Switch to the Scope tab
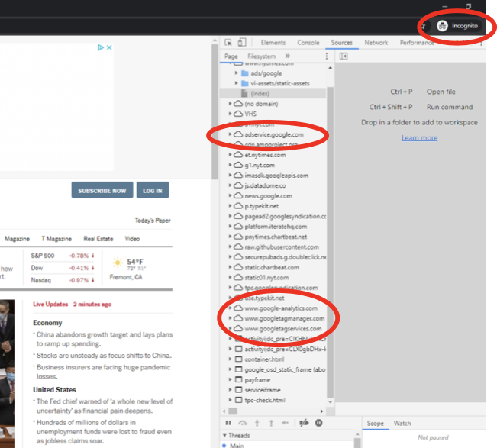 click(376, 424)
